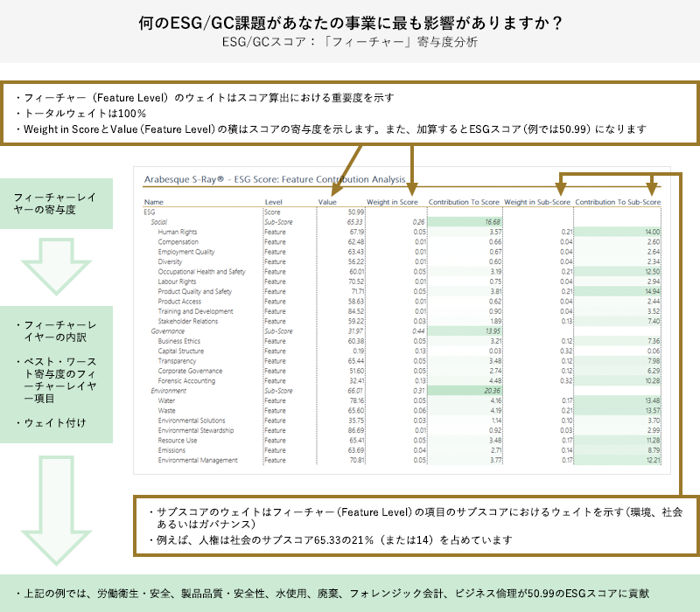Click the arrowhead above Weight in Sub-Score
Screen dimensions: 700x612
561,187
